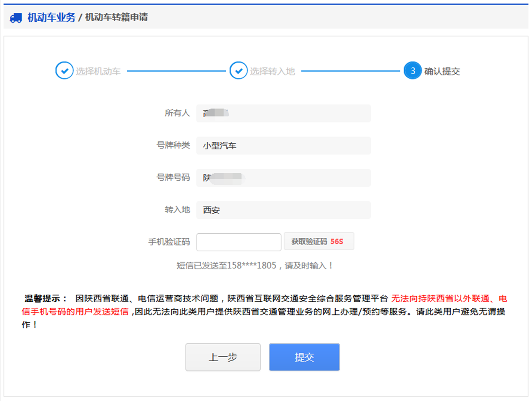Viewport: 532px width, 401px height.
Task: Select the 选择机动车 step label
Action: (98, 71)
